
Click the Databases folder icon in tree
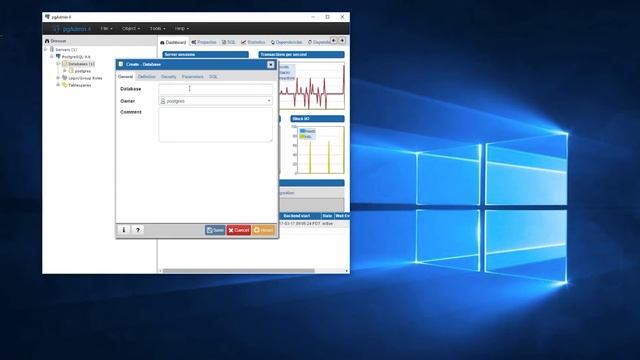pos(64,64)
